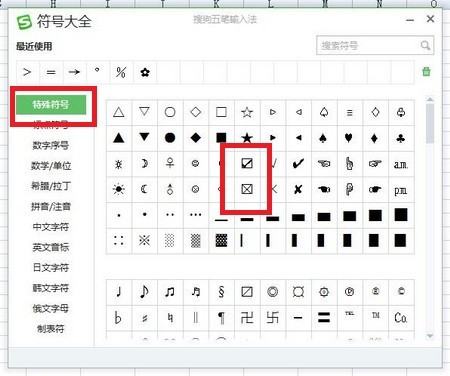450x376 pixels.
Task: Insert the solid club suit symbol
Action: pos(401,138)
